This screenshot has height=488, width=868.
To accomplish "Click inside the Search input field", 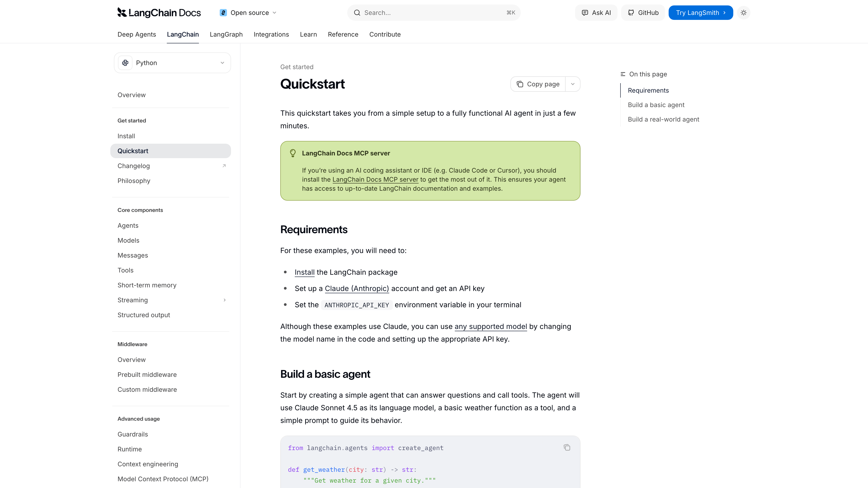I will [421, 12].
